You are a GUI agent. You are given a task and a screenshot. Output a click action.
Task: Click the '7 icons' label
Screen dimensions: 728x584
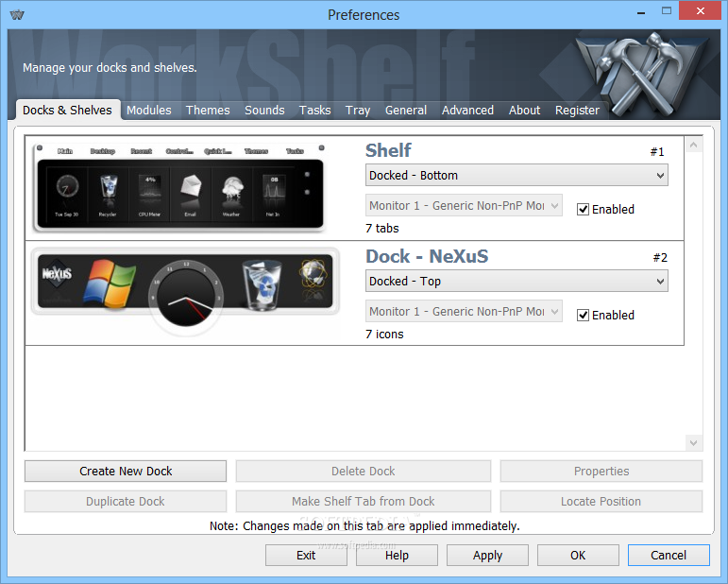[x=384, y=334]
